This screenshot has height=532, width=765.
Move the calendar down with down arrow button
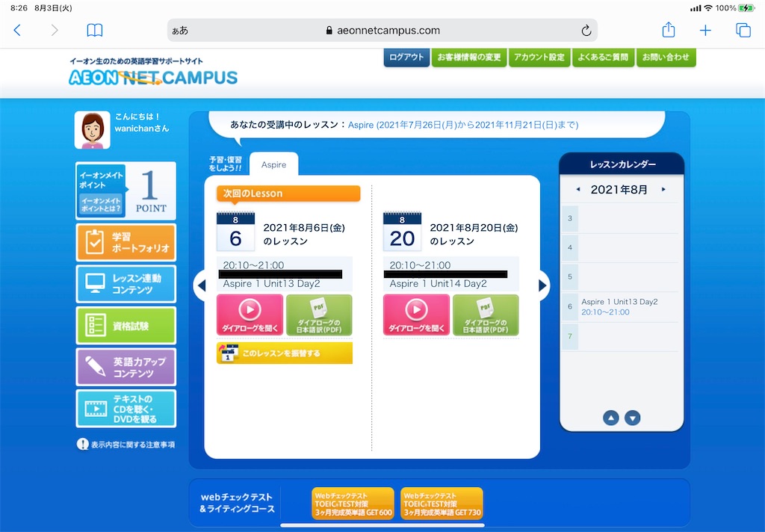click(x=633, y=418)
